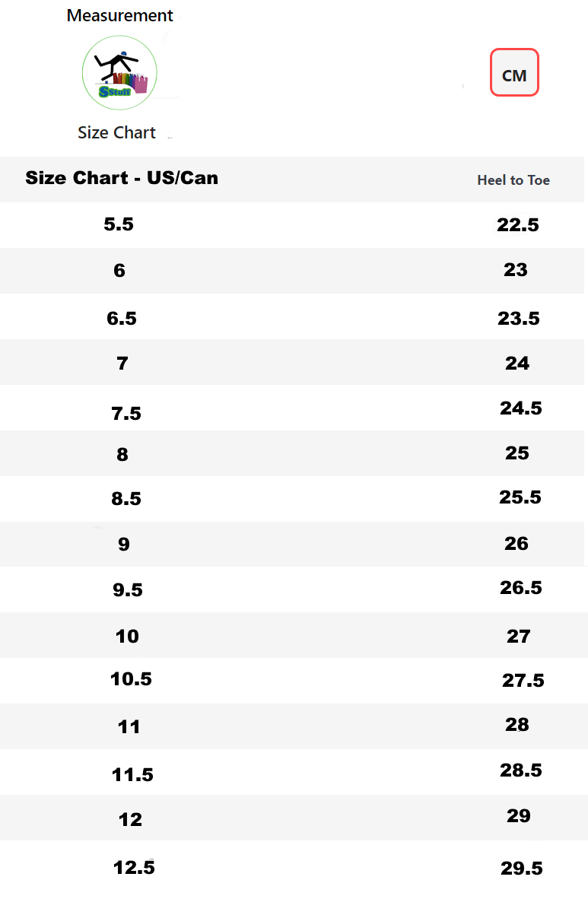Image resolution: width=588 pixels, height=899 pixels.
Task: Click the Size Chart label below the logo
Action: [116, 132]
